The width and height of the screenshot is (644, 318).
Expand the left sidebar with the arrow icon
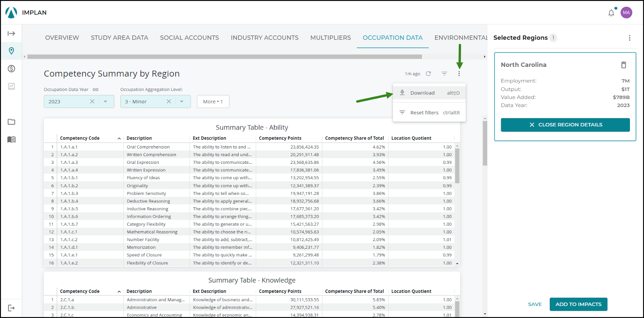click(x=11, y=33)
